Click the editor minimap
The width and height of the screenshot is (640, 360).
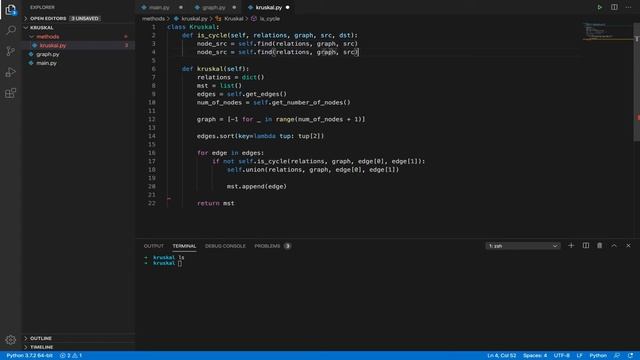607,32
